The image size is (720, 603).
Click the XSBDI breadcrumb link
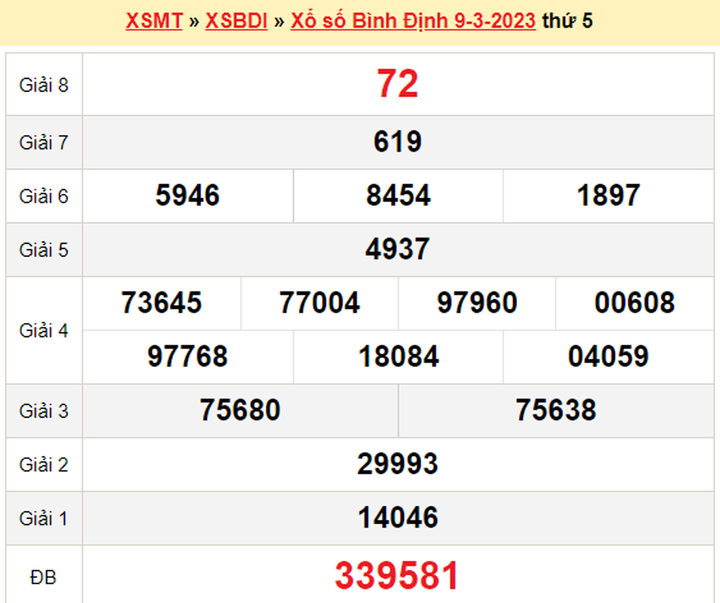point(236,21)
